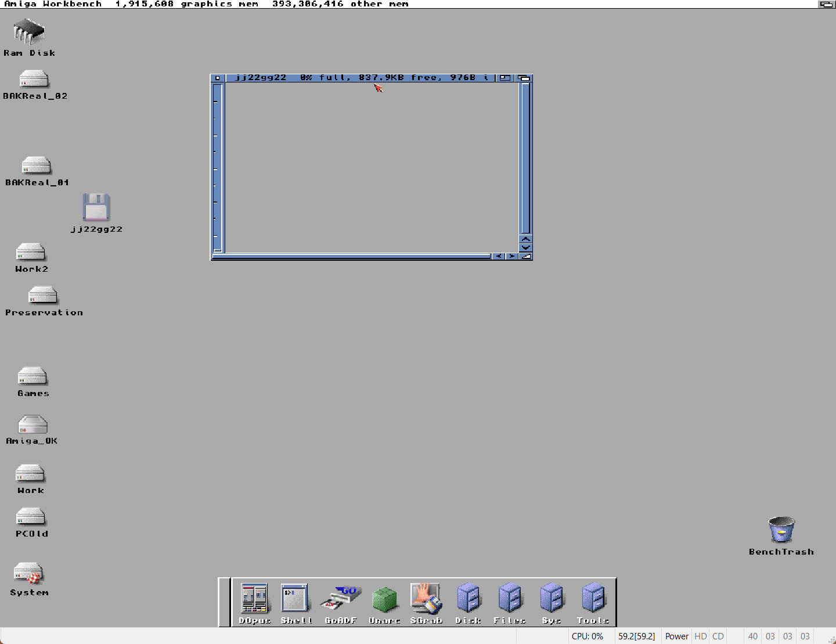The width and height of the screenshot is (836, 644).
Task: Select the BAKReal_02 drive icon
Action: tap(34, 78)
